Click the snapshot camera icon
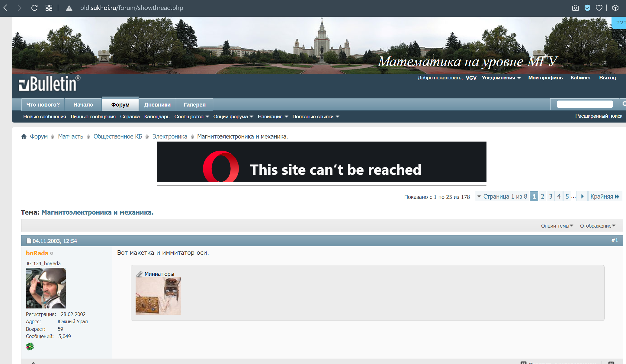The width and height of the screenshot is (626, 364). point(576,8)
